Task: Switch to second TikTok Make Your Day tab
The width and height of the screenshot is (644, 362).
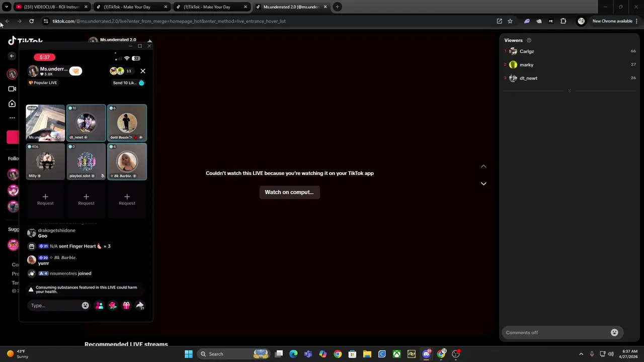Action: (210, 7)
